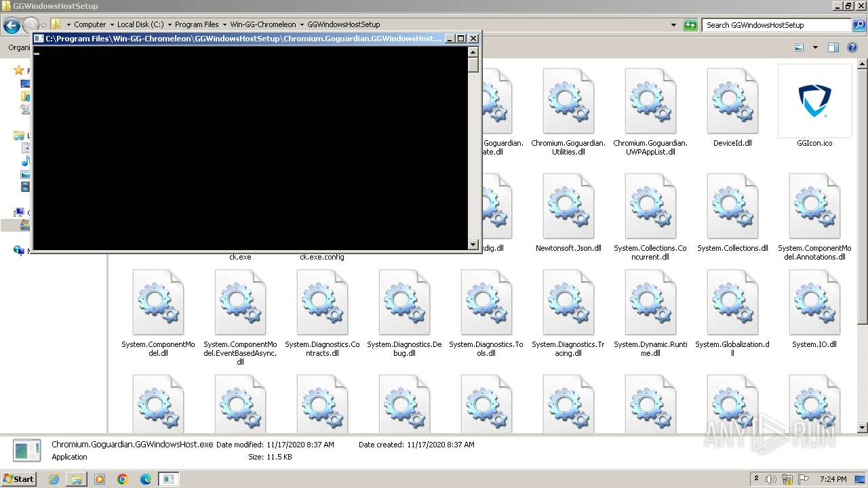Open the Action Center flag icon

click(x=804, y=479)
